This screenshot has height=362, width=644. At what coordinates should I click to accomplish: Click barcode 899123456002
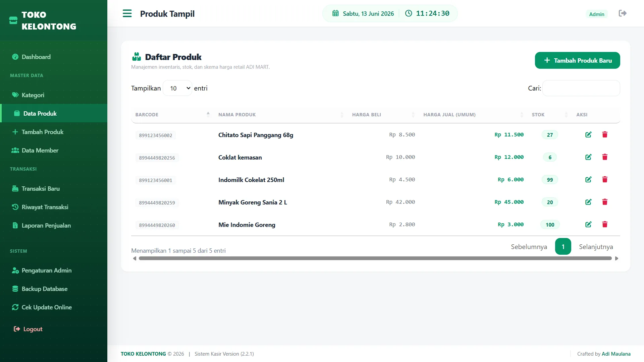(x=156, y=135)
